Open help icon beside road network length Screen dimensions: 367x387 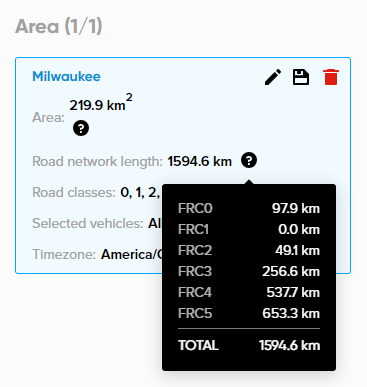click(x=249, y=161)
